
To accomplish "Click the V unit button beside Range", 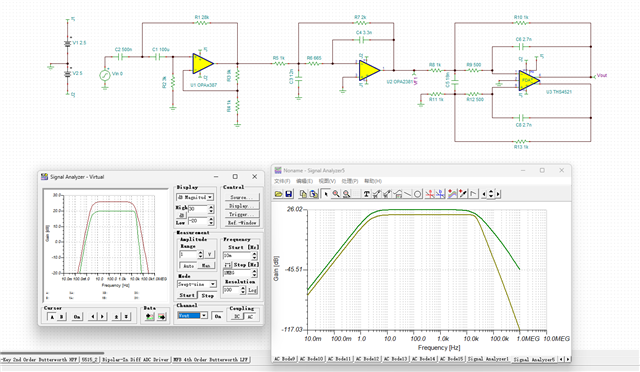I will click(209, 254).
